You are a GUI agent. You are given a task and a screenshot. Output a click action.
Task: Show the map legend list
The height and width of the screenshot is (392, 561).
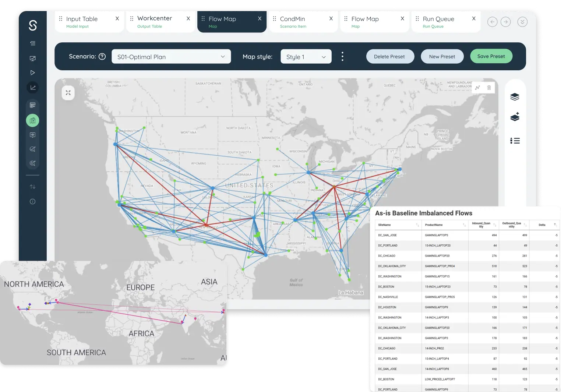(x=515, y=141)
